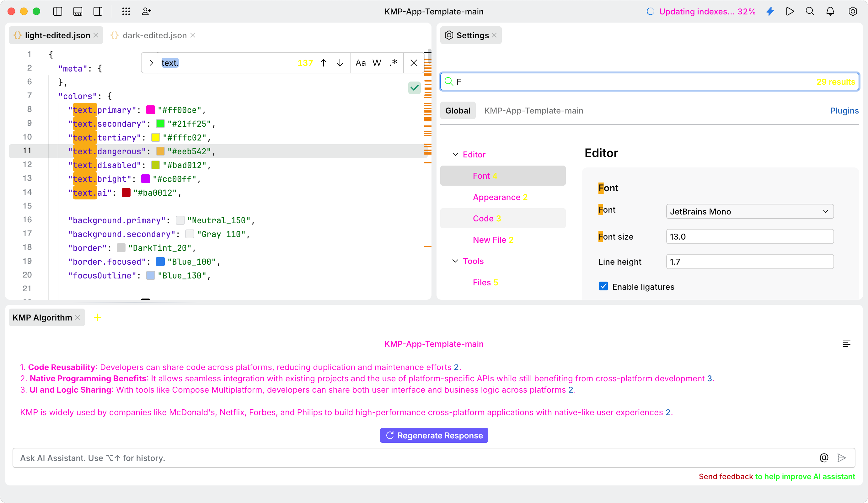Open the notifications bell icon
The height and width of the screenshot is (503, 868).
[x=830, y=11]
